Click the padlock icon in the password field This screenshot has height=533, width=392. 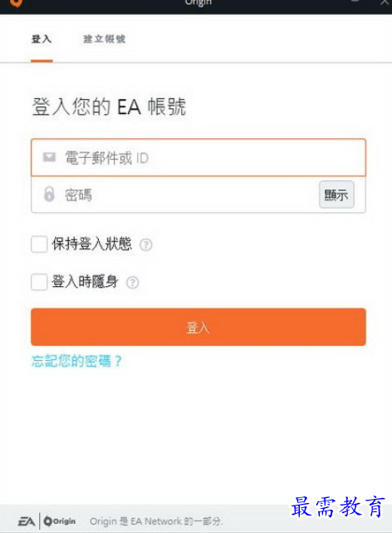click(x=49, y=194)
